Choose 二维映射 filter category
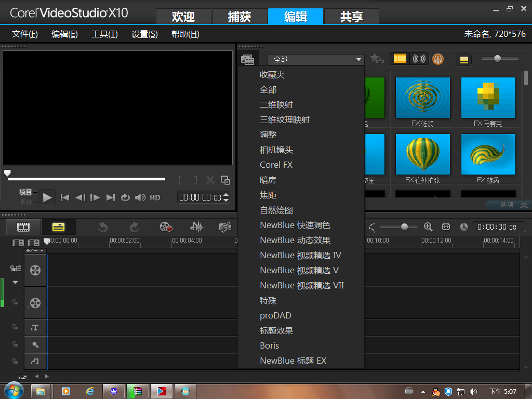Screen dimensions: 532x399 click(301, 104)
